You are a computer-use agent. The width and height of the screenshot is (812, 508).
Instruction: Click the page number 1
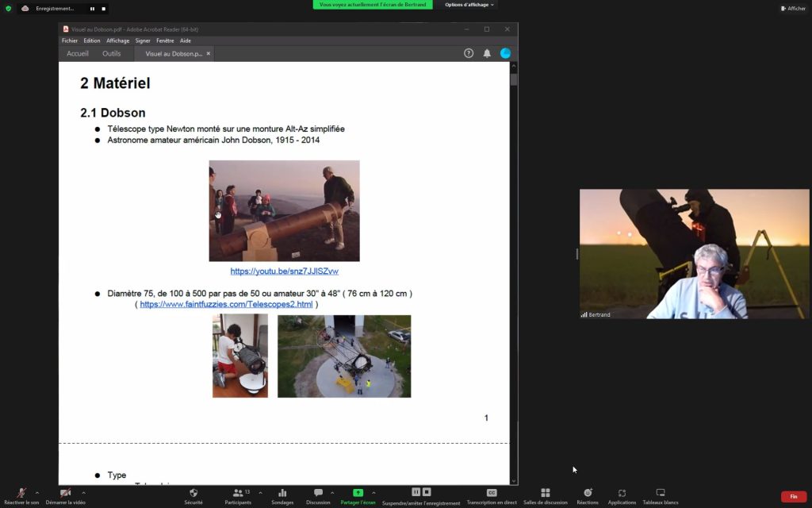(486, 418)
